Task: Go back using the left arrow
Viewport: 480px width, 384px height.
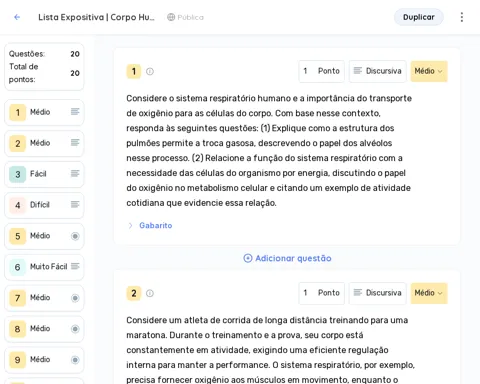Action: click(x=17, y=17)
